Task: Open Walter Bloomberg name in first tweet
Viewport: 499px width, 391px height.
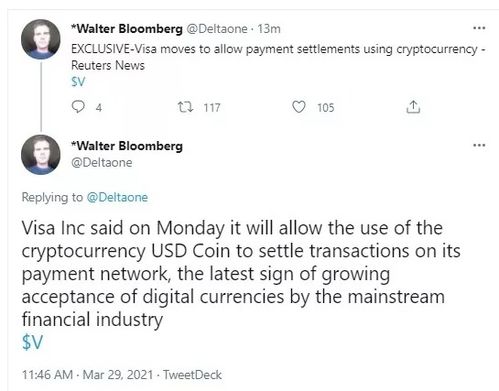Action: (127, 29)
